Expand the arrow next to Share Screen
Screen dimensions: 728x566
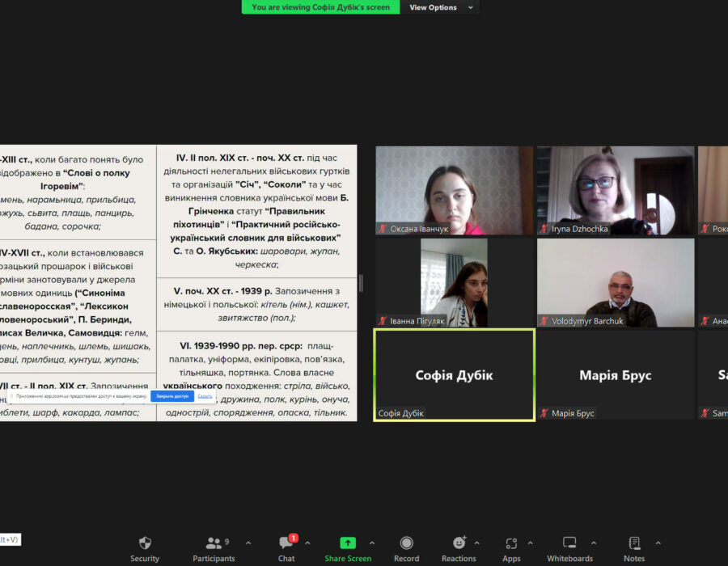pyautogui.click(x=372, y=543)
